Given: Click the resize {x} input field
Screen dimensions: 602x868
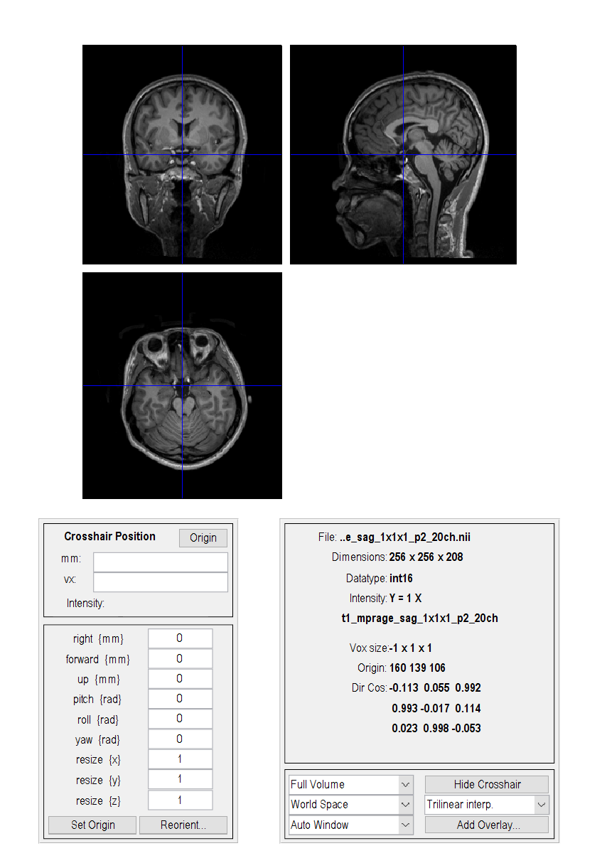Looking at the screenshot, I should point(180,759).
